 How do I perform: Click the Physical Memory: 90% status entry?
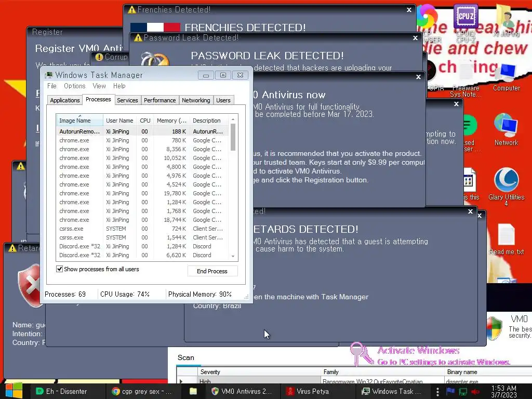[200, 294]
